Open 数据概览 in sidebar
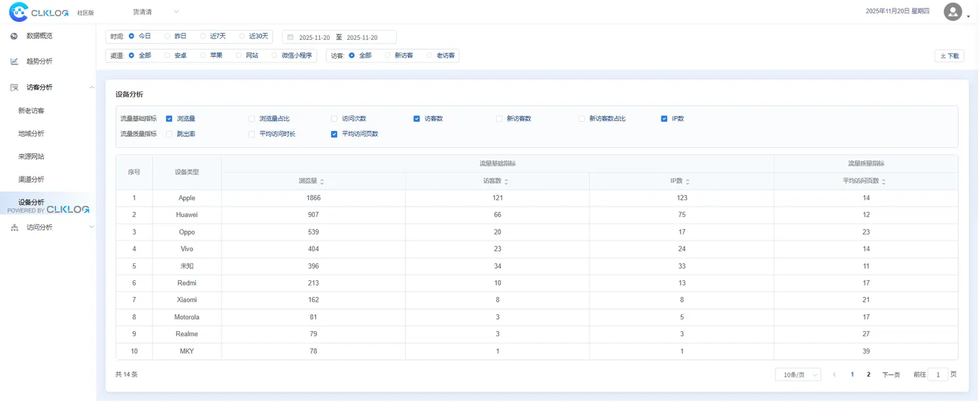The image size is (980, 404). [39, 36]
